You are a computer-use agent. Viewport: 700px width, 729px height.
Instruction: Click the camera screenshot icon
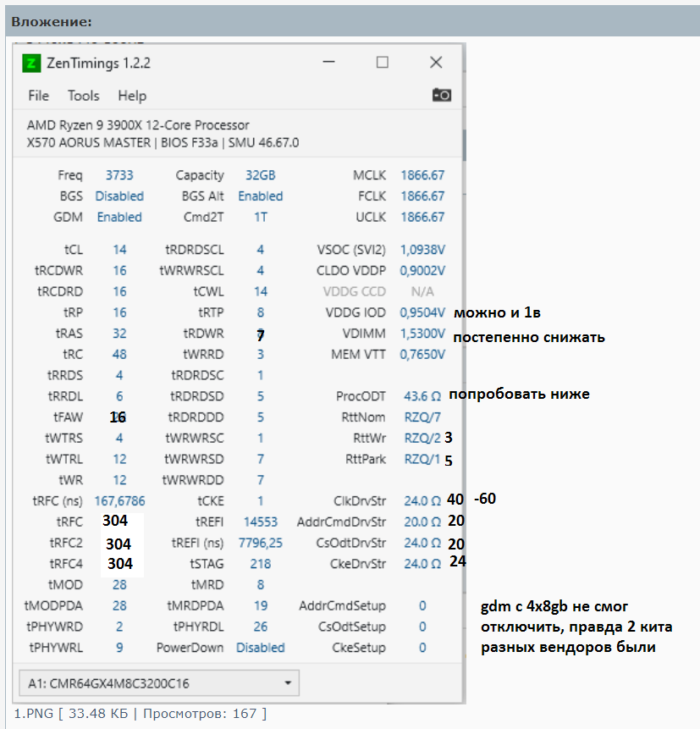pyautogui.click(x=441, y=95)
